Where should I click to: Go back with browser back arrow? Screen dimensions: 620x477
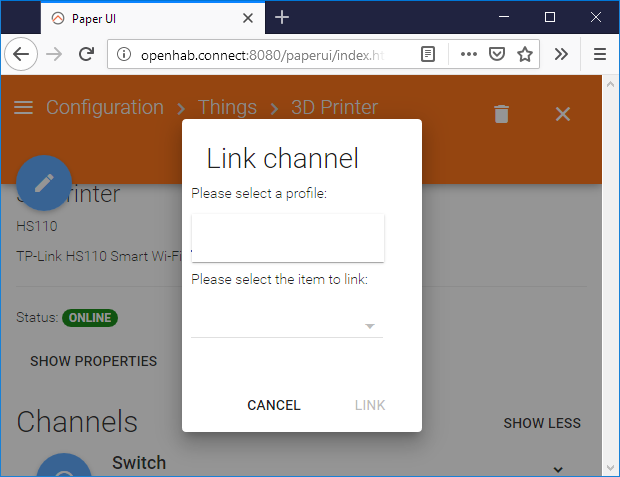click(21, 54)
